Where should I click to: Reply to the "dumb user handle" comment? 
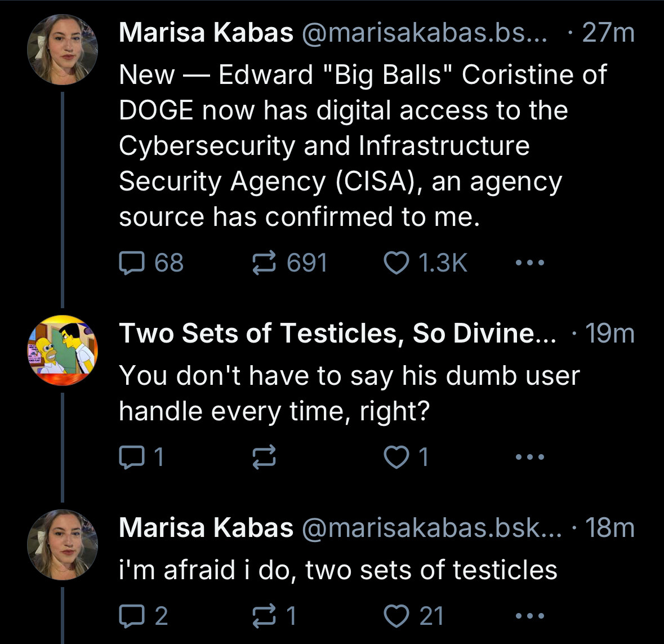tap(131, 456)
